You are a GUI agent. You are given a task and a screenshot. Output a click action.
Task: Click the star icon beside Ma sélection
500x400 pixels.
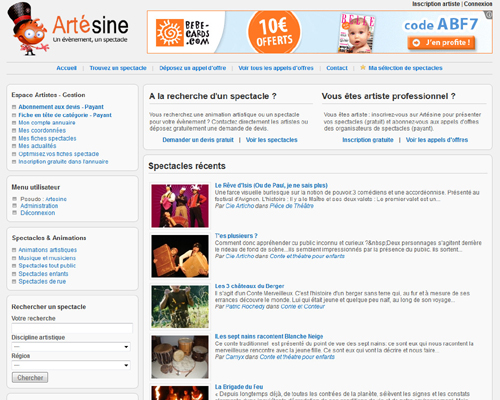tap(363, 68)
